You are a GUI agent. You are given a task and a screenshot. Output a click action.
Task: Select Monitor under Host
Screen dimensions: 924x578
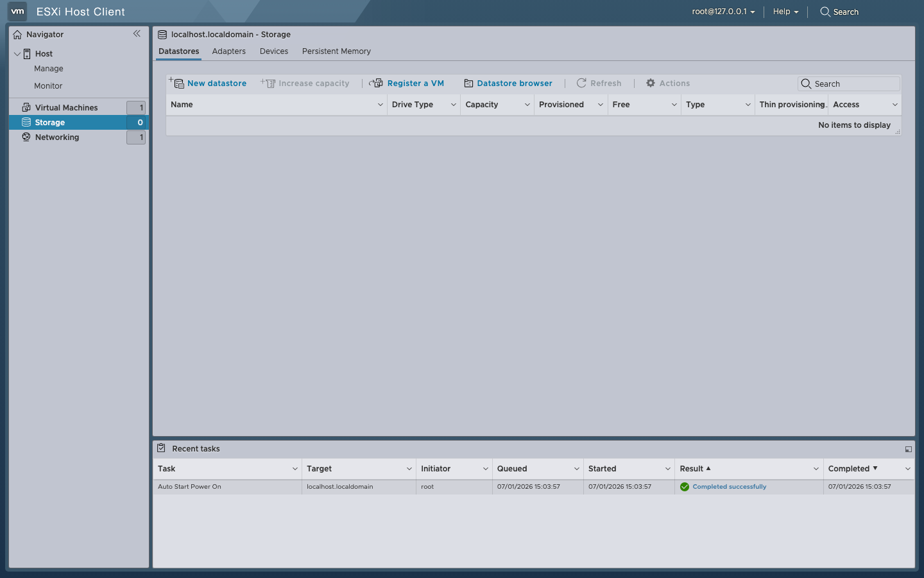tap(48, 86)
